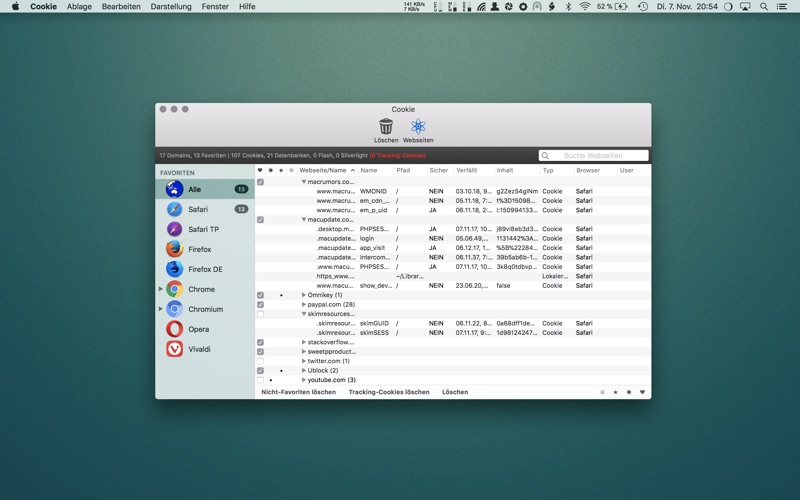Expand the Omnikey (1) group

click(x=304, y=295)
